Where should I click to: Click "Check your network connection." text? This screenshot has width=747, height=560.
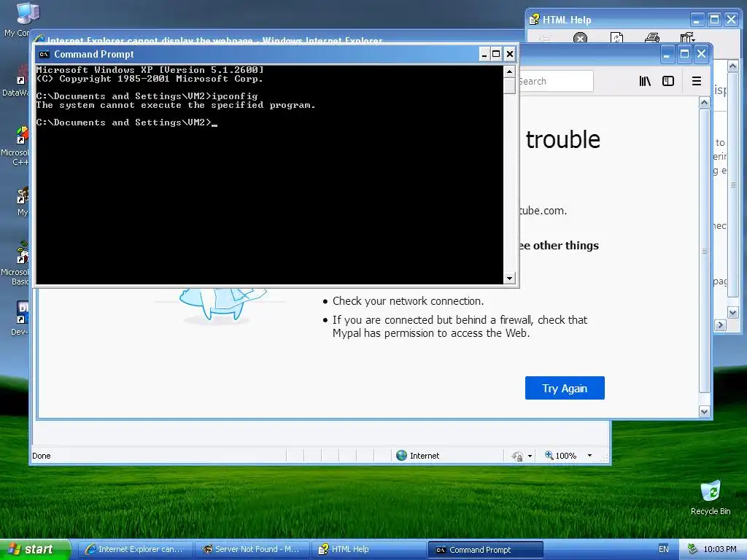(408, 301)
